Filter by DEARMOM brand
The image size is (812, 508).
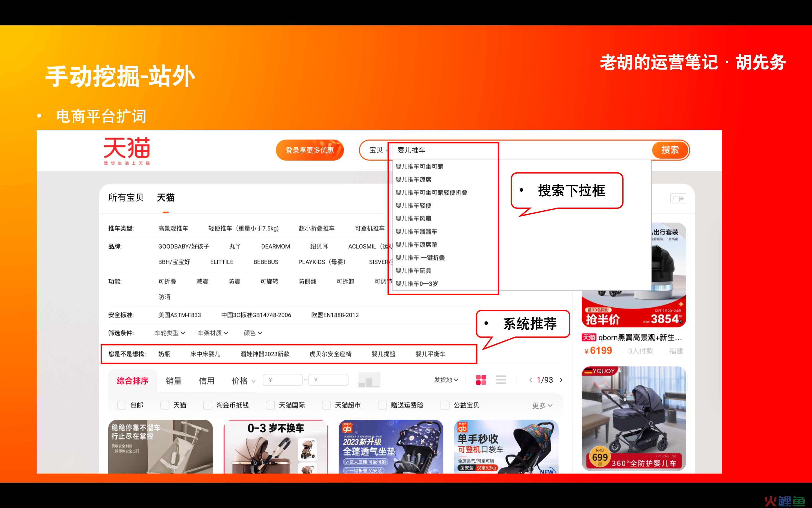tap(275, 247)
